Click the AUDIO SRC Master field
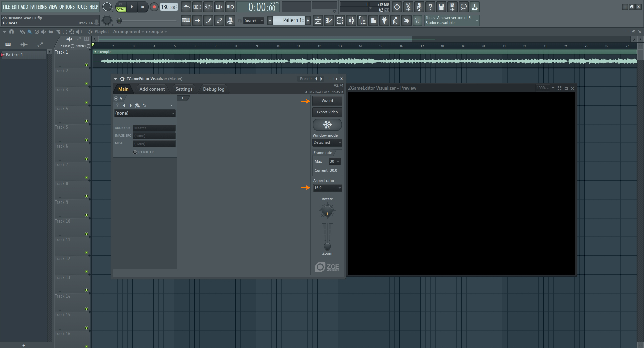This screenshot has width=644, height=348. [x=154, y=128]
